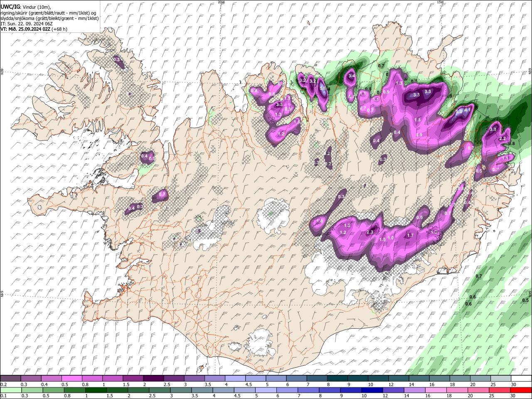Image resolution: width=532 pixels, height=399 pixels.
Task: Click the '3.4' snowfall value on the north coast
Action: [352, 76]
